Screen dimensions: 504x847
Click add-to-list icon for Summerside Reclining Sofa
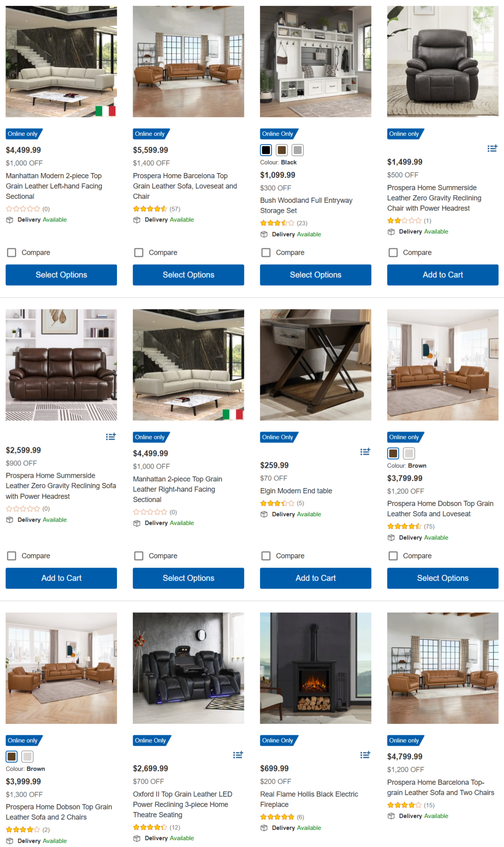coord(111,437)
